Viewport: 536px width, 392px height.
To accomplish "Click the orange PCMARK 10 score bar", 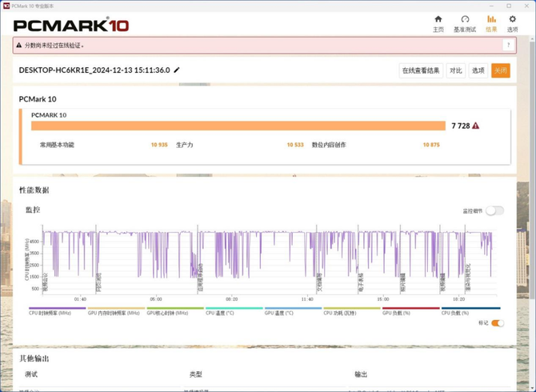I will 238,126.
